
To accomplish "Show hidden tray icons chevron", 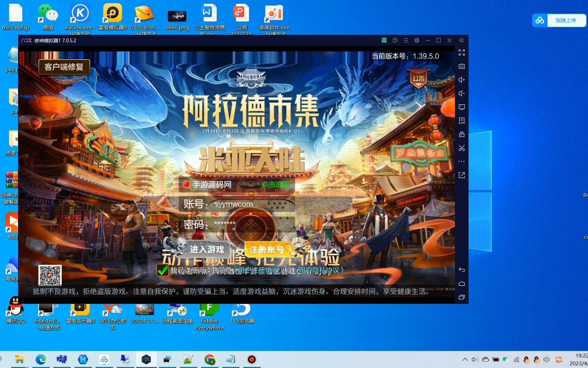I will pos(465,359).
